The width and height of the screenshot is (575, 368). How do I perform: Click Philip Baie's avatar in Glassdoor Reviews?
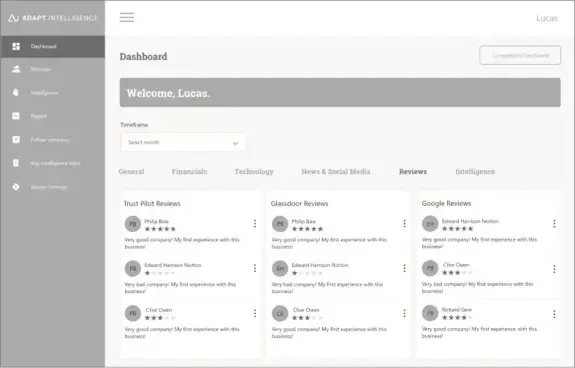tap(280, 224)
